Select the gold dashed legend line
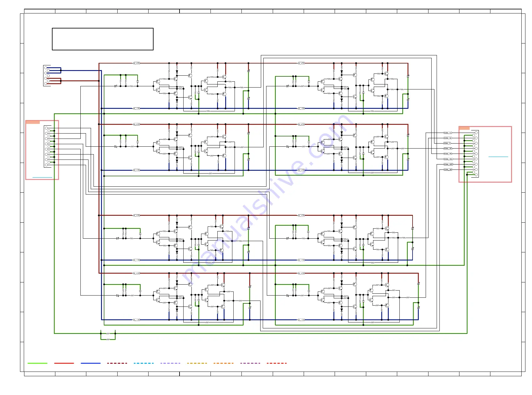Image resolution: width=532 pixels, height=395 pixels. coord(197,363)
